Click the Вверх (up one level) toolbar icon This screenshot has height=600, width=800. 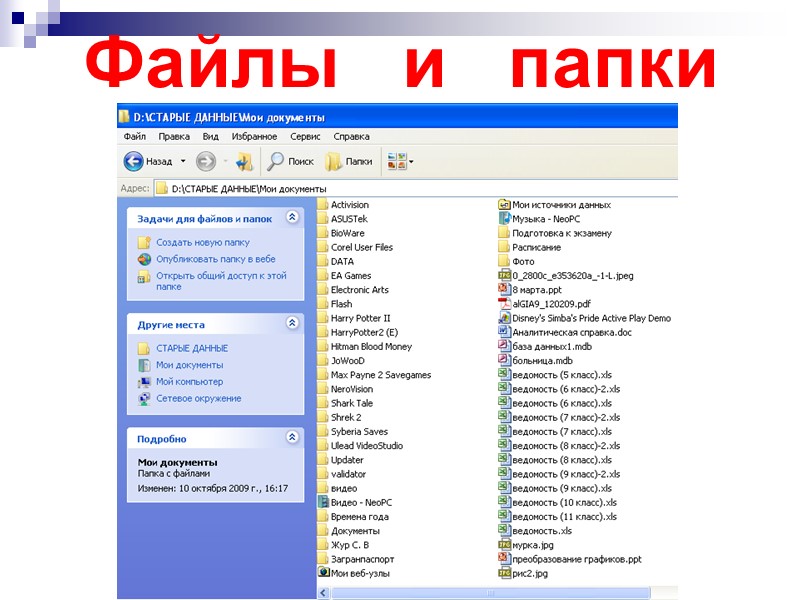click(x=241, y=161)
